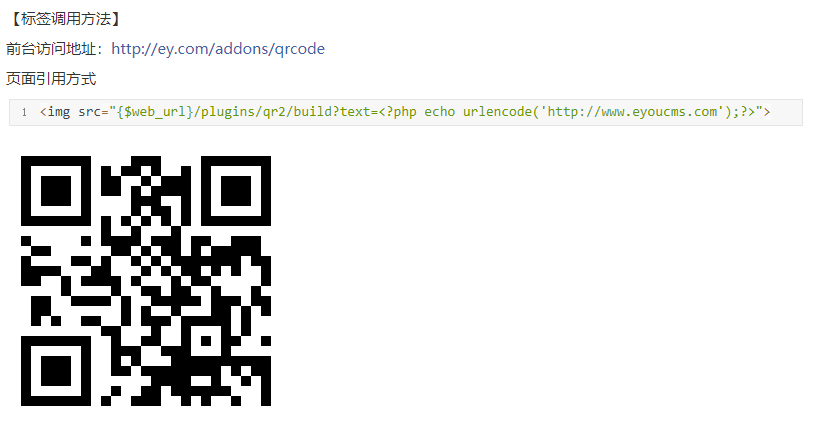
Task: Click the 页面引用方式 text line
Action: (51, 79)
